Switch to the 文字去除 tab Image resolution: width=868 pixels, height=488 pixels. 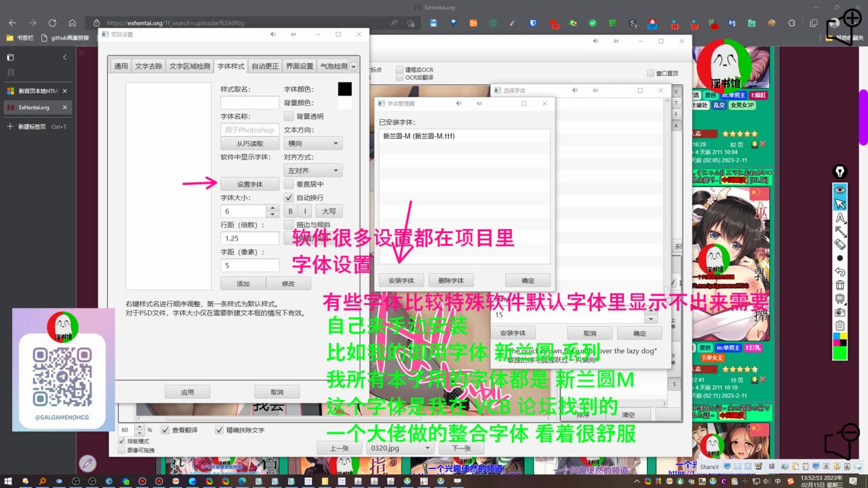[x=149, y=66]
